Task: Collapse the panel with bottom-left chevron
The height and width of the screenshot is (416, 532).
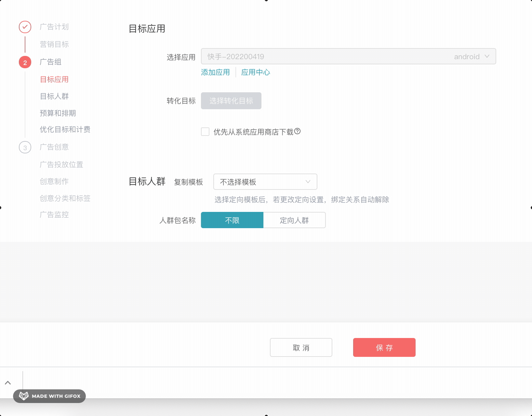Action: (8, 383)
